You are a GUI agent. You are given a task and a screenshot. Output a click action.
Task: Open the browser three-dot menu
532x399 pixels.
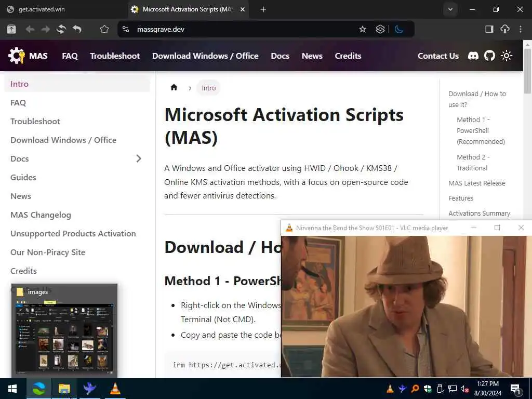(521, 29)
